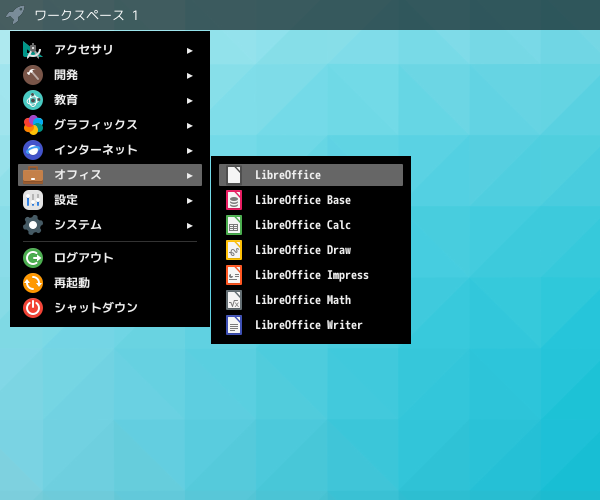Click the システム gear icon

click(x=33, y=225)
